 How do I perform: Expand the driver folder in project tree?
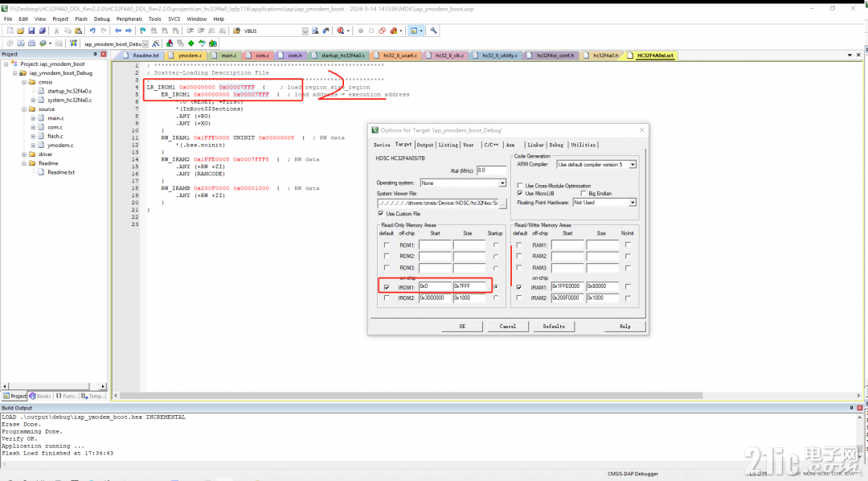pos(24,154)
